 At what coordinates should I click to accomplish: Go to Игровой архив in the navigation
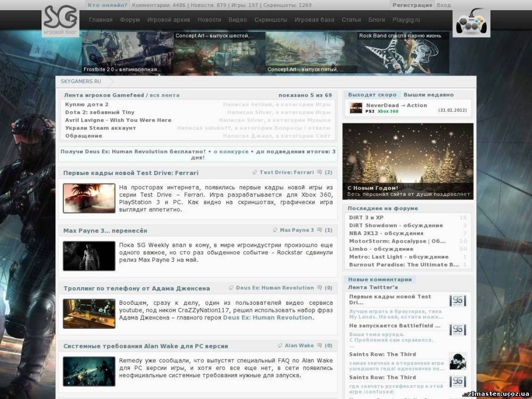click(x=169, y=20)
